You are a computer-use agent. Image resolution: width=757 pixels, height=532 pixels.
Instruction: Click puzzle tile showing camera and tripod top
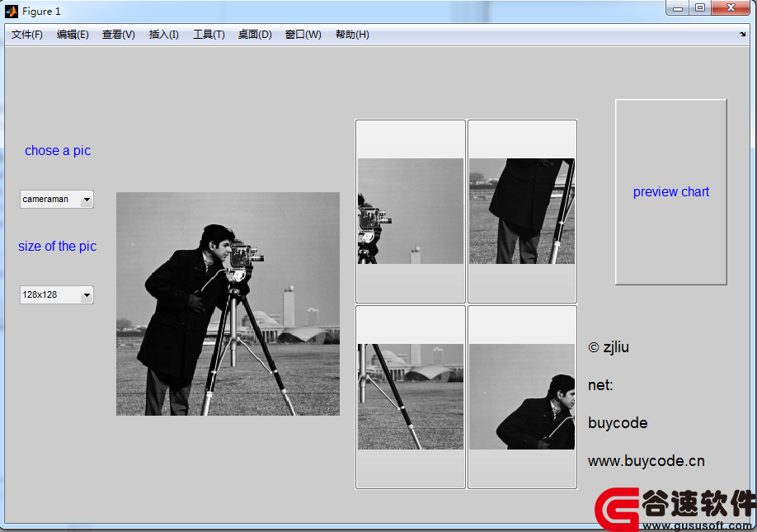click(411, 211)
